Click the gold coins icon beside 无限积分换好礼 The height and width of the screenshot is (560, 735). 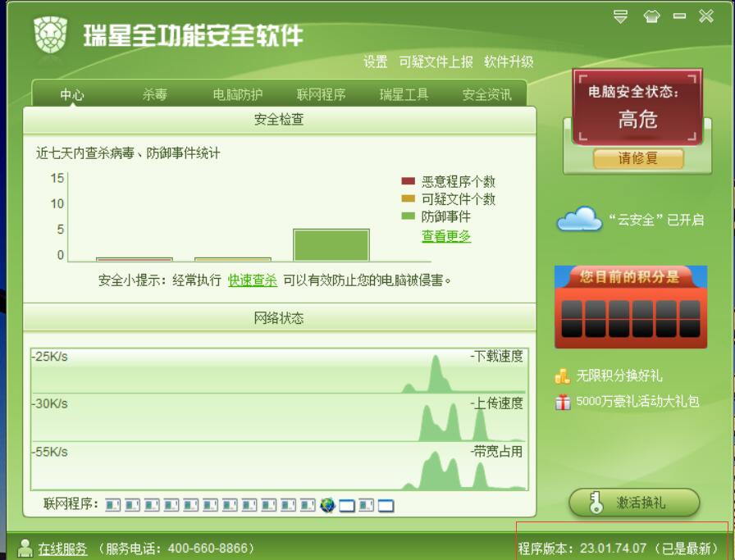coord(563,376)
